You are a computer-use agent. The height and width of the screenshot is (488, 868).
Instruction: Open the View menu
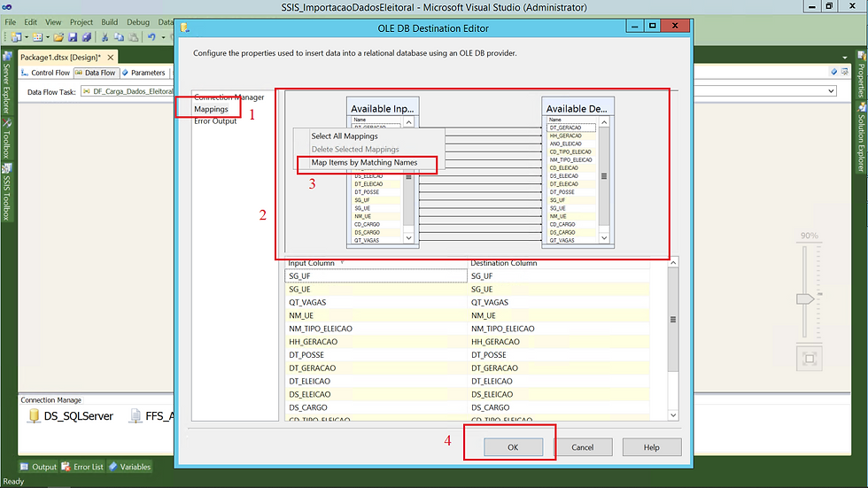click(x=53, y=22)
